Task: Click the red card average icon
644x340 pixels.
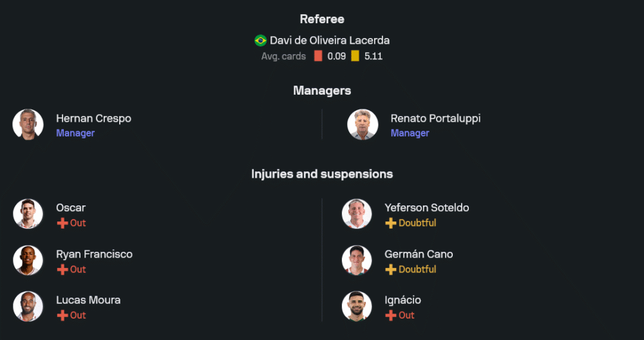Action: (x=318, y=56)
